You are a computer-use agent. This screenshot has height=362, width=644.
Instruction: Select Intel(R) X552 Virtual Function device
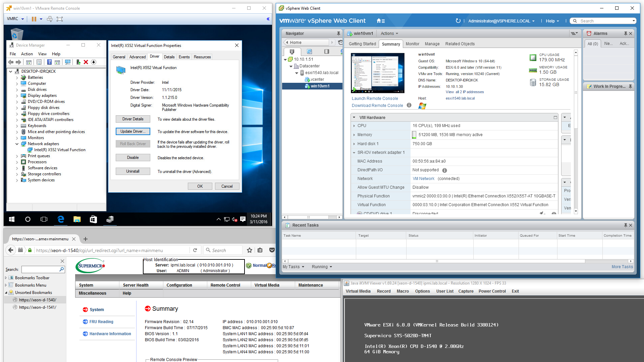pos(60,150)
